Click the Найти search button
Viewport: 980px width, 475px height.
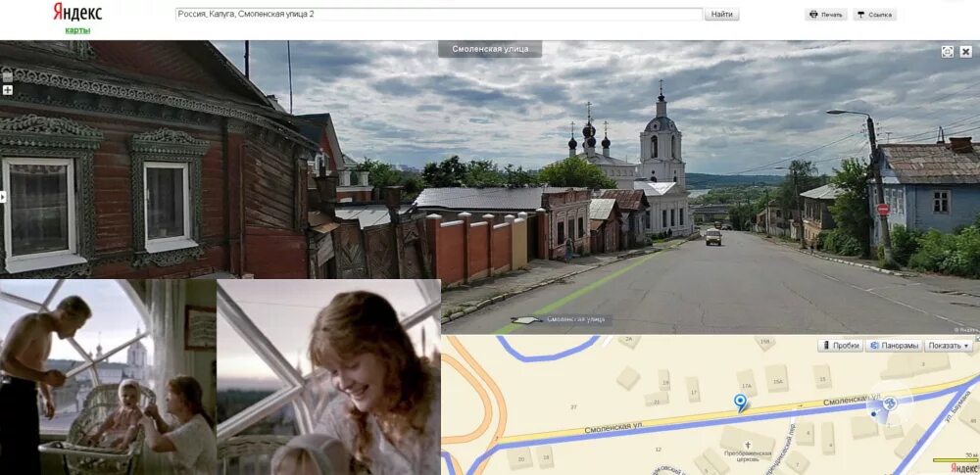click(722, 14)
